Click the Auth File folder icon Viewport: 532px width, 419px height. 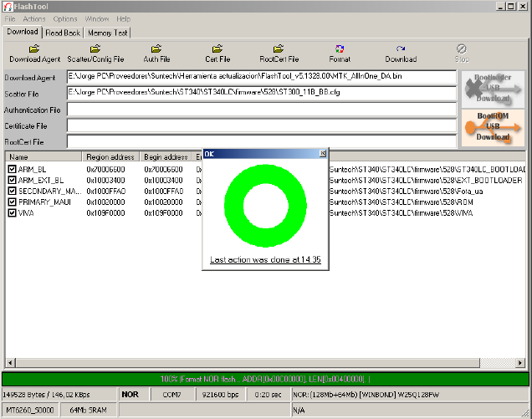coord(156,49)
